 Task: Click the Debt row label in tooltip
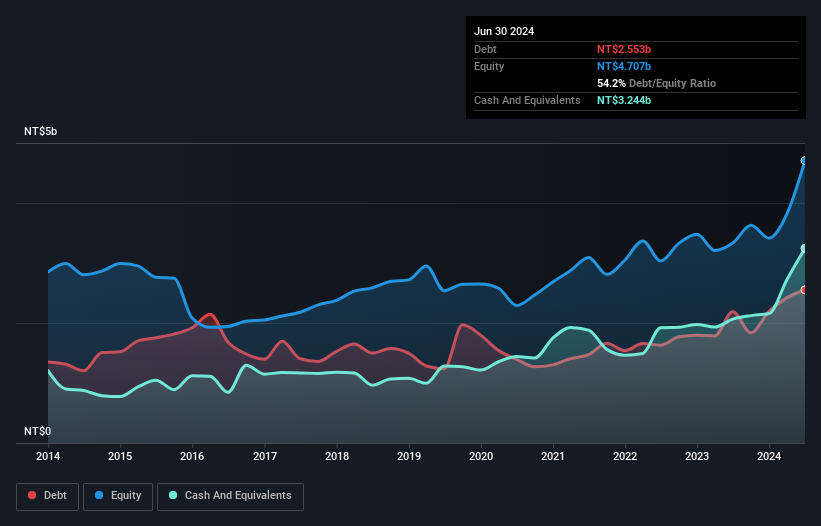point(485,49)
